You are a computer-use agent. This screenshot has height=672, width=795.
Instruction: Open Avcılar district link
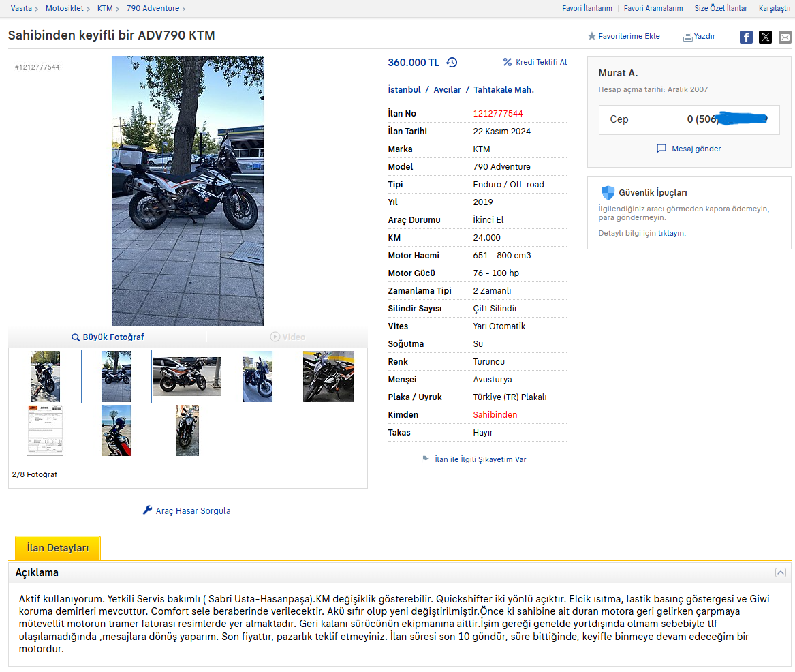click(447, 90)
